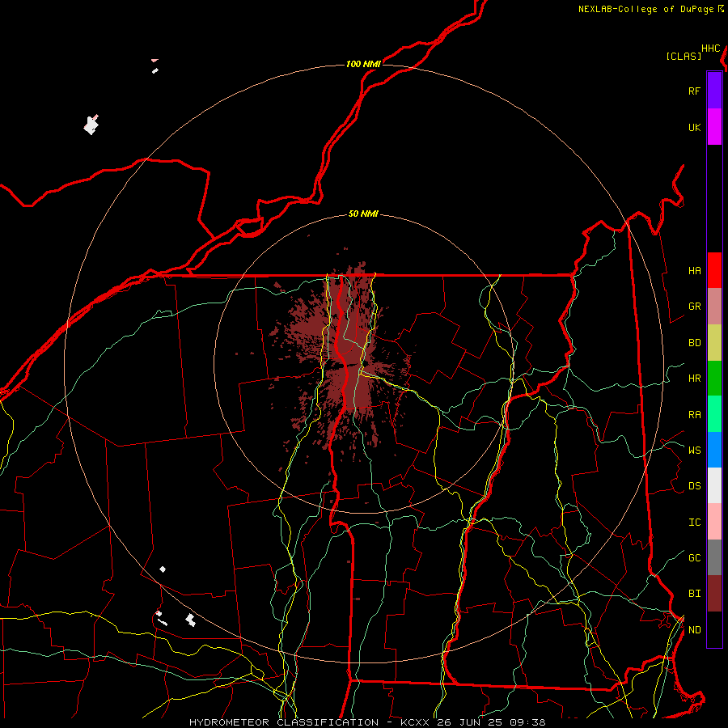Screen dimensions: 728x728
Task: Click the WS legend label
Action: (694, 450)
